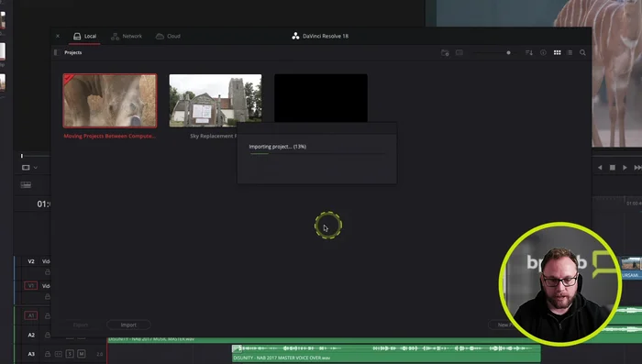Select the V2 track header

31,261
